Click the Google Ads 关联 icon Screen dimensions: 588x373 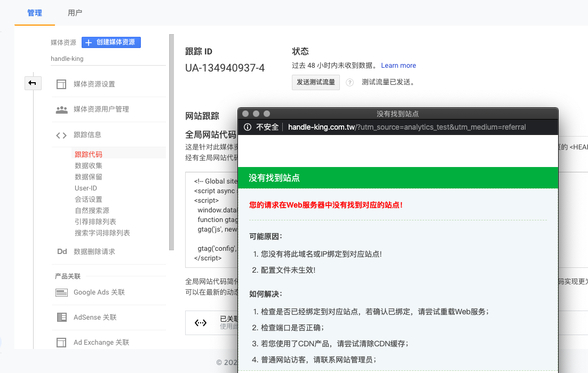pyautogui.click(x=61, y=292)
